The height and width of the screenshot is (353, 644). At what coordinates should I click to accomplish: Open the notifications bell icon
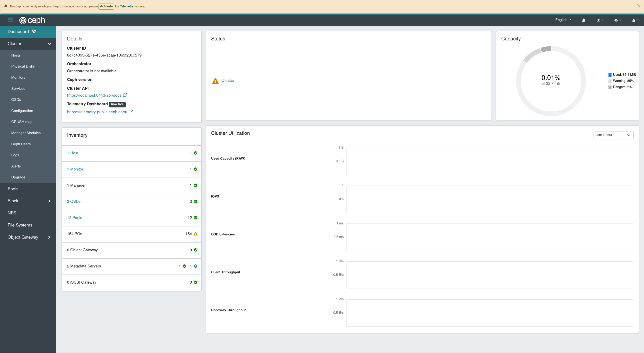point(583,20)
